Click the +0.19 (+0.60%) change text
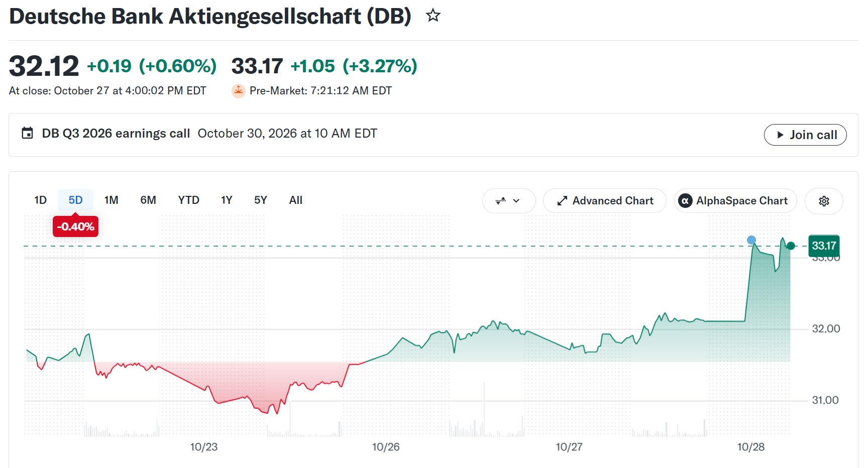This screenshot has width=868, height=468. point(152,66)
